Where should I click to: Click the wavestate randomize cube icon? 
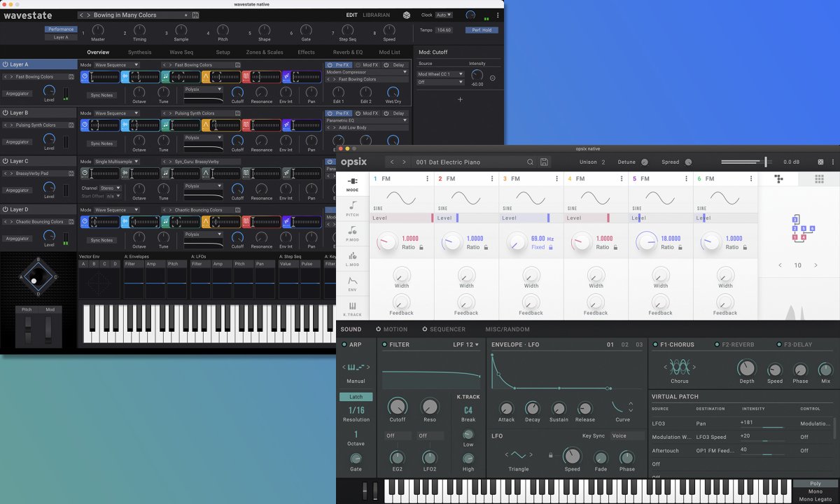coord(407,15)
